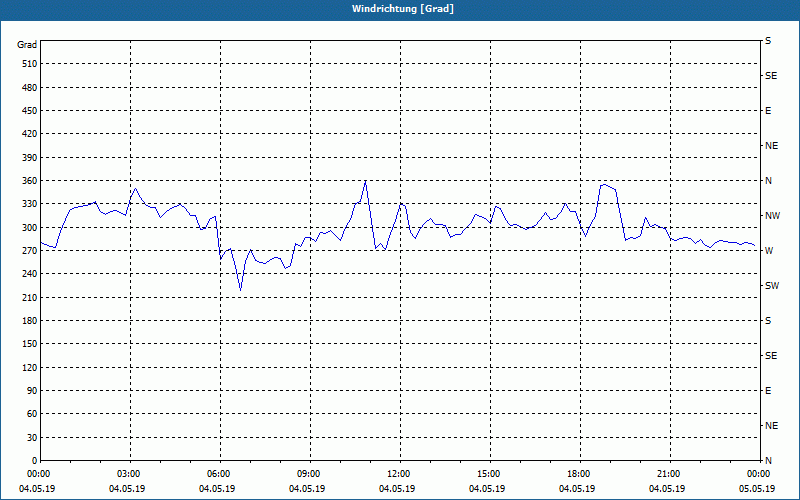Pick the 390 y-axis label

(x=30, y=158)
